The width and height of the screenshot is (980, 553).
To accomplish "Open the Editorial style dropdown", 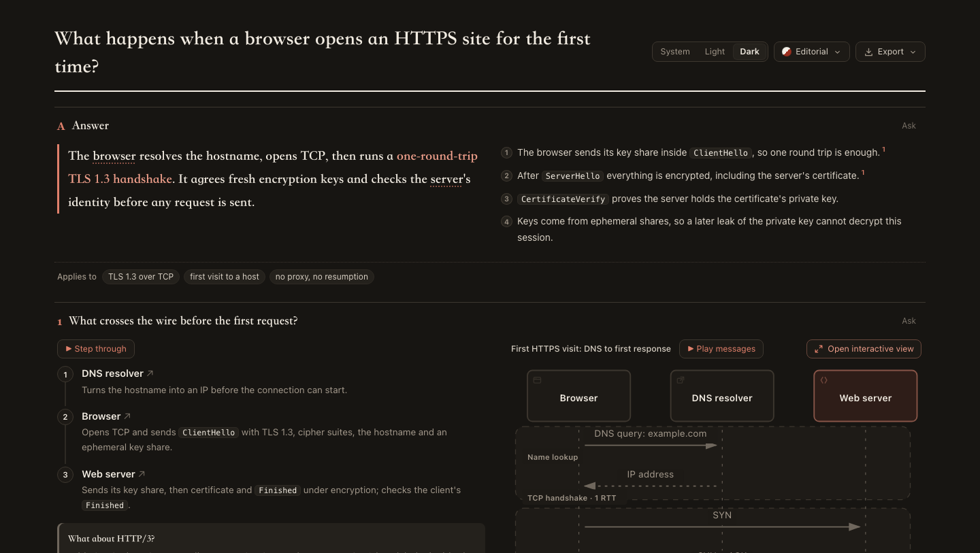I will [x=811, y=52].
